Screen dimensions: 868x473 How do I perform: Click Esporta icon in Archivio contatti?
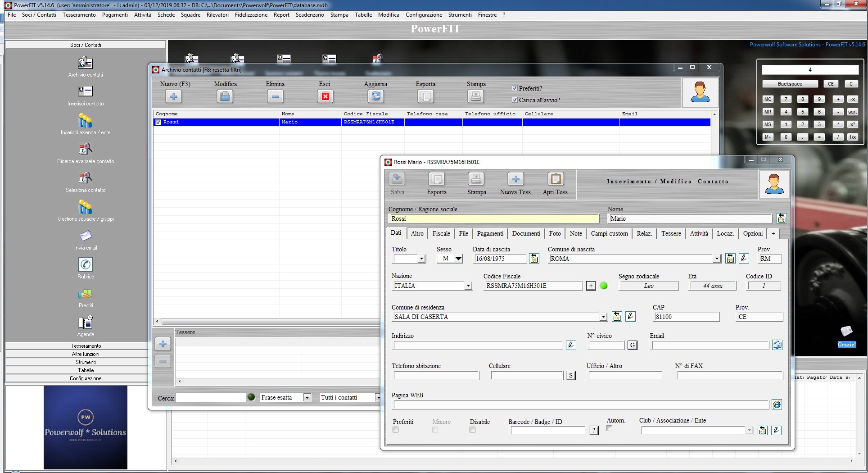425,96
